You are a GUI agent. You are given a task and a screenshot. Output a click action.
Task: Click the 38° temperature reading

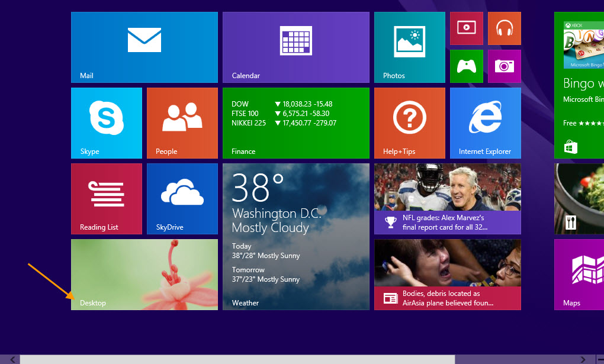click(258, 187)
